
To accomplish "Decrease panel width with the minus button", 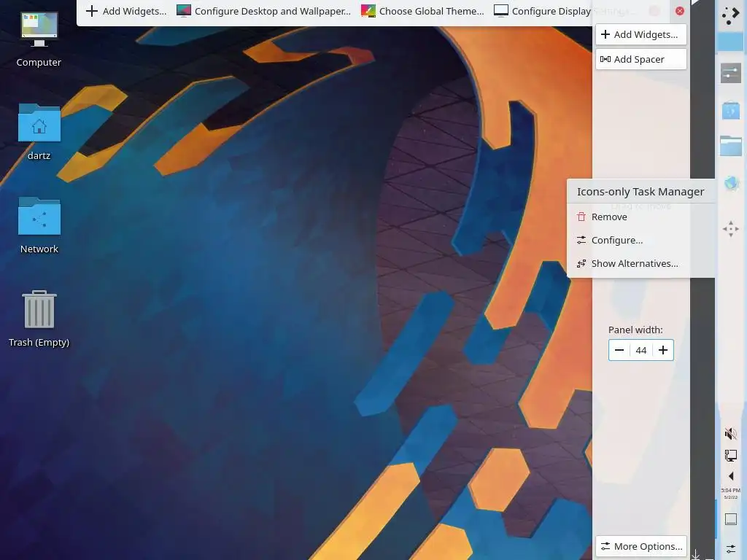I will 619,350.
